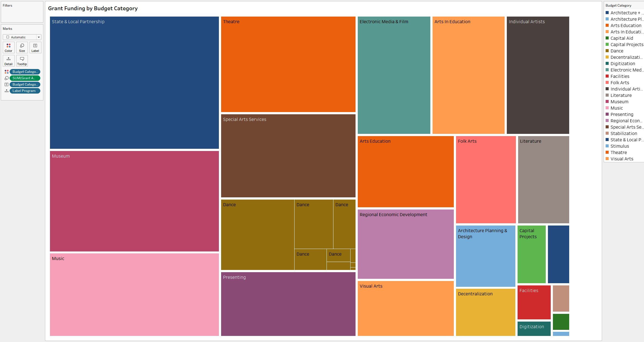Click the Visual Arts treemap tile
This screenshot has height=342, width=644.
pos(406,308)
